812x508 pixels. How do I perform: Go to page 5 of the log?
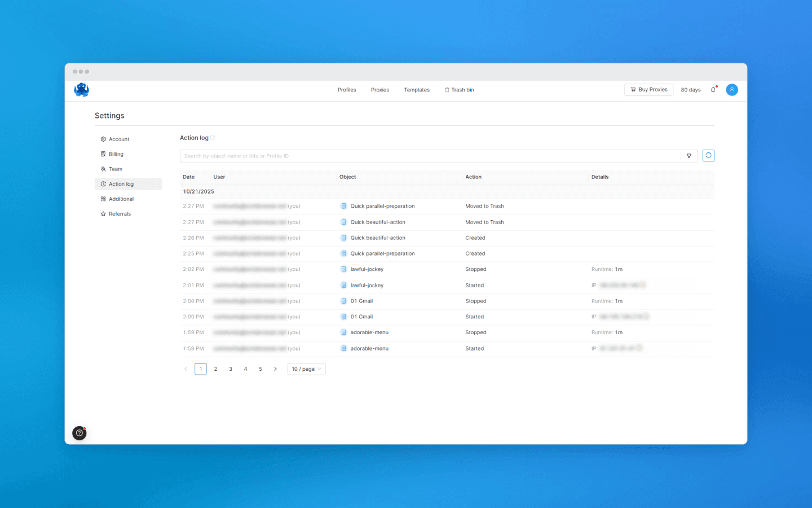point(261,369)
